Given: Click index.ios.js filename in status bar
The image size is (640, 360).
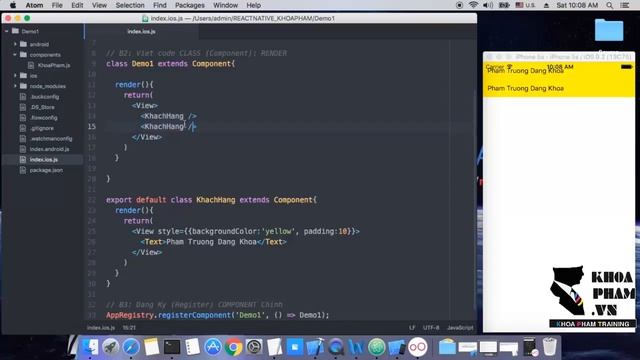Looking at the screenshot, I should click(101, 327).
